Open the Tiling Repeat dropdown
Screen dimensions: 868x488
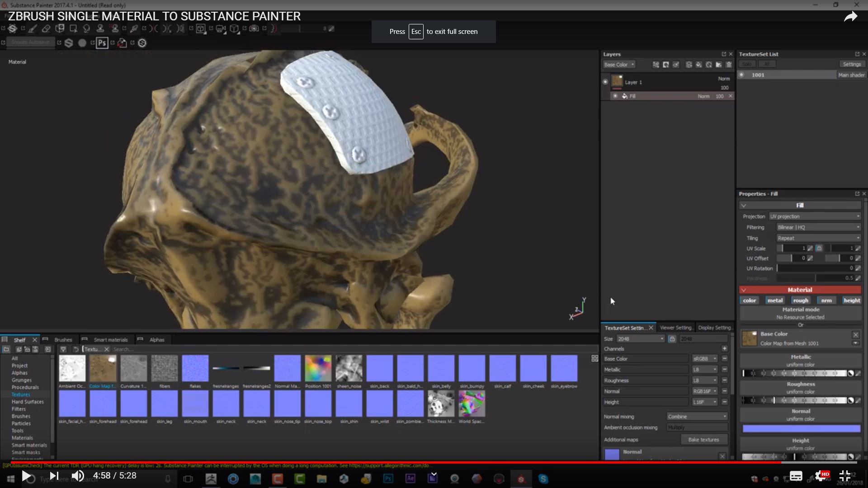point(819,238)
